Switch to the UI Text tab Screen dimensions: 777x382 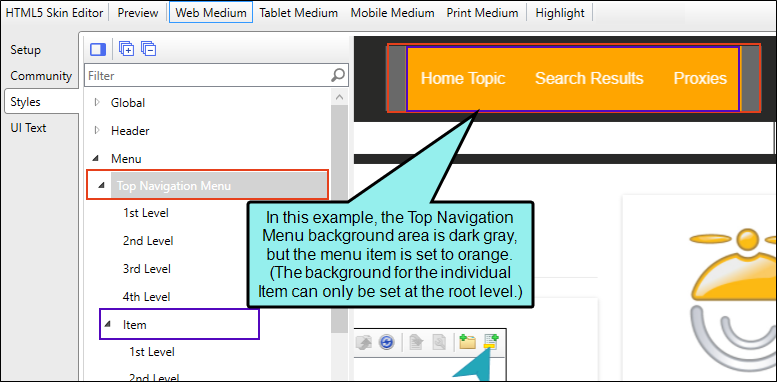28,128
